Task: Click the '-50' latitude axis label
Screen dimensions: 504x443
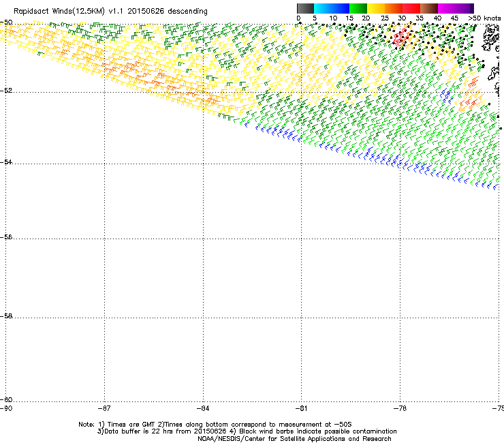Action: (x=6, y=22)
